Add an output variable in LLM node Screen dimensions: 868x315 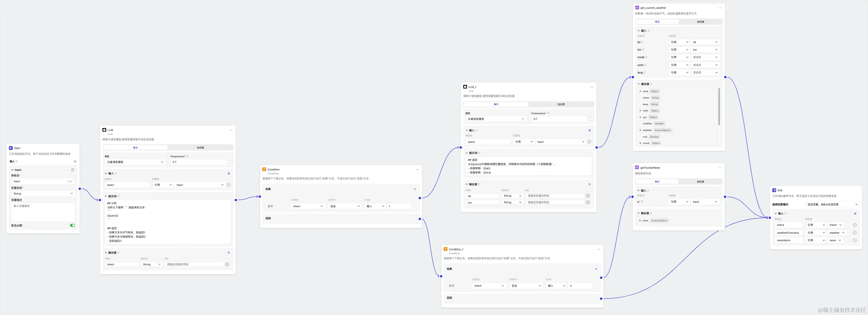point(229,252)
